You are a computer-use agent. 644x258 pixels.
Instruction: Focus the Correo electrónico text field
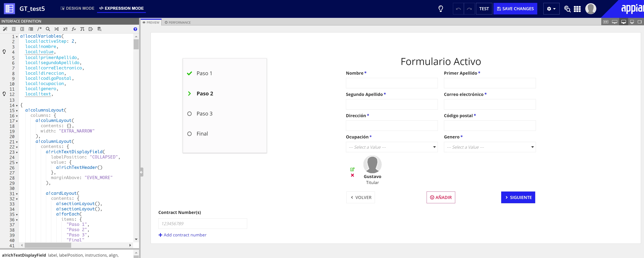pos(490,104)
